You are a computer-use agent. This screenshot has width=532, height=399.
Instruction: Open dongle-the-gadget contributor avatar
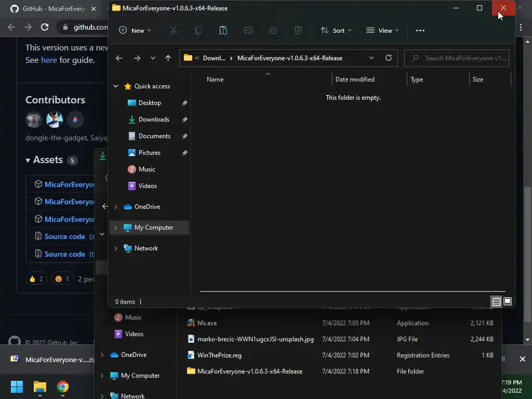click(x=34, y=119)
